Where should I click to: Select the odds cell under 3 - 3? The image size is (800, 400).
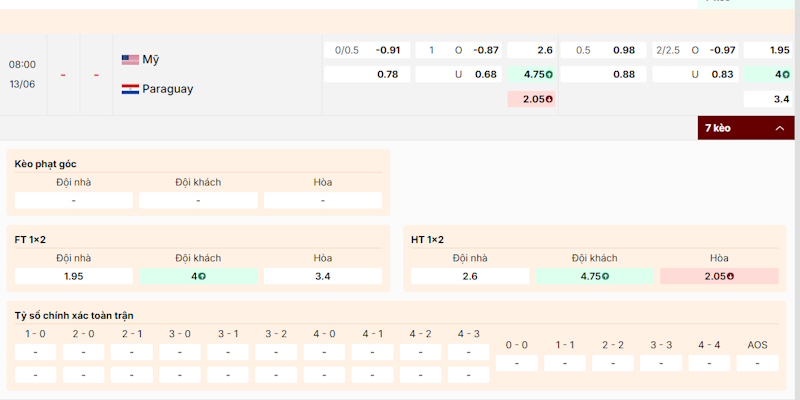[661, 363]
